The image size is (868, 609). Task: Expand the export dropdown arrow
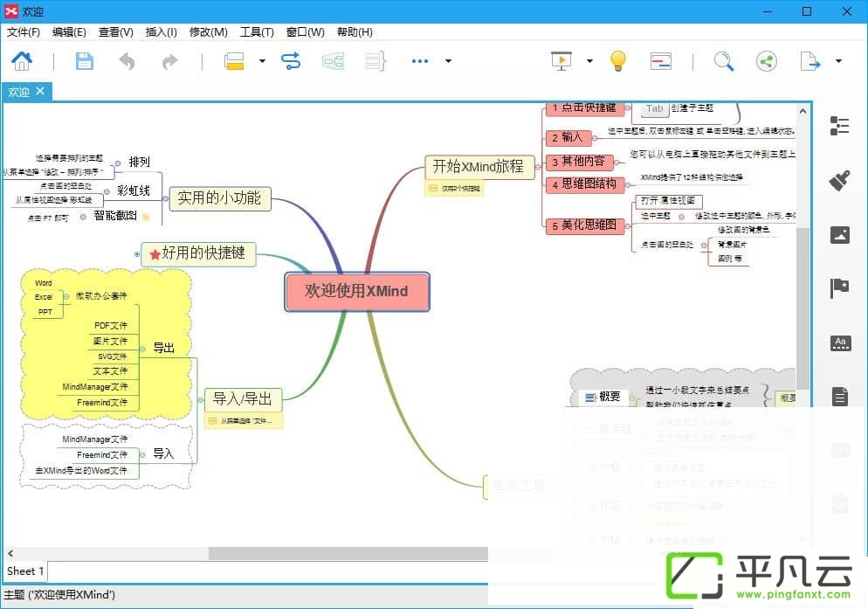coord(838,61)
